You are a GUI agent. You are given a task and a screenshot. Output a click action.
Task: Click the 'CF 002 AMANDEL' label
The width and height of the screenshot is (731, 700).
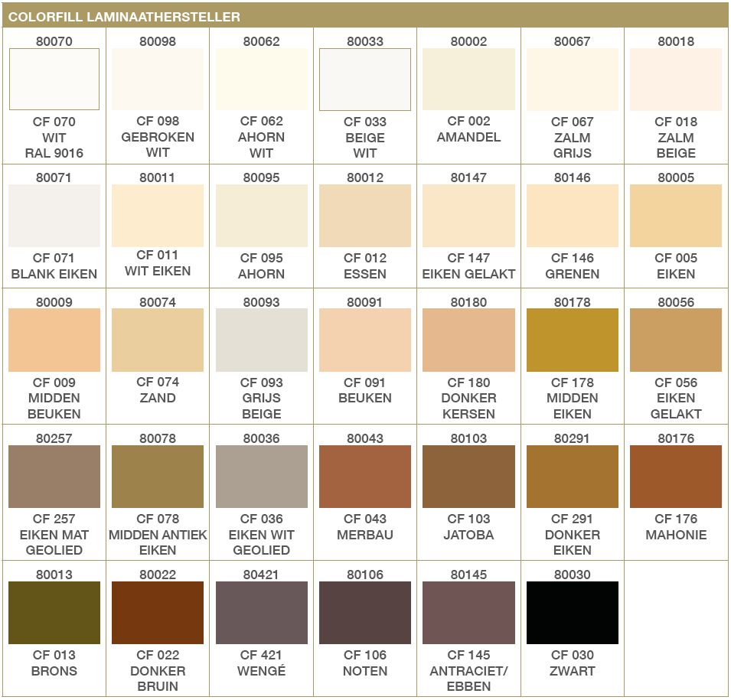[x=468, y=129]
